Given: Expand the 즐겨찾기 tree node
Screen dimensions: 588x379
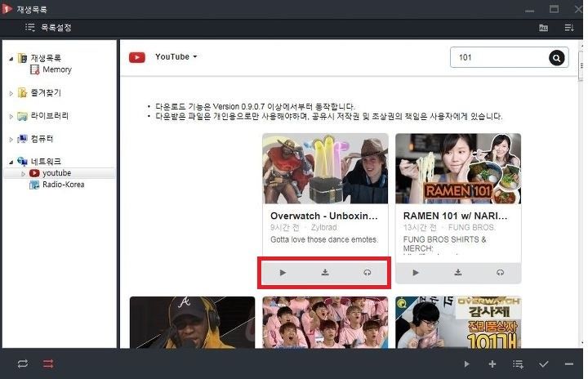Looking at the screenshot, I should pyautogui.click(x=11, y=93).
